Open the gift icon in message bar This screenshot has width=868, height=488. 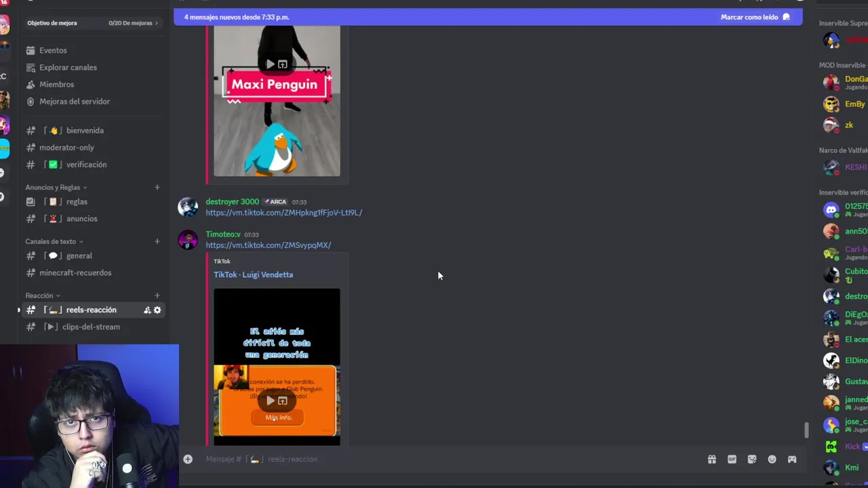(x=712, y=459)
